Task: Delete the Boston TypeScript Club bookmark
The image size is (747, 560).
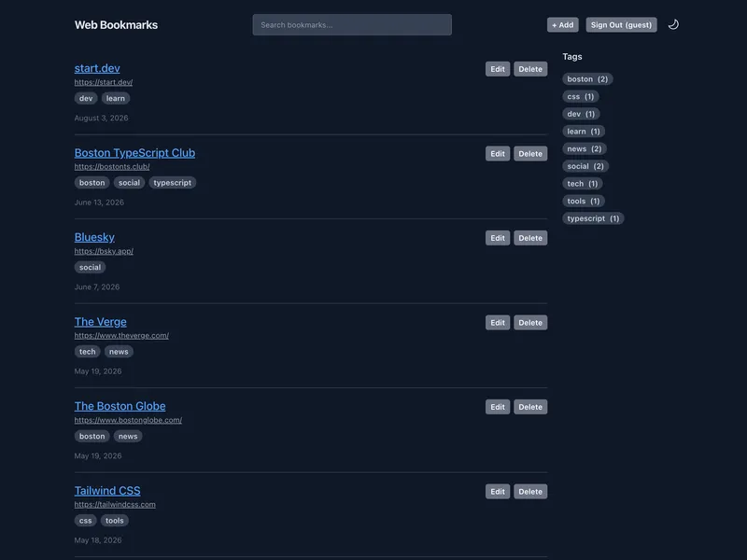Action: point(530,153)
